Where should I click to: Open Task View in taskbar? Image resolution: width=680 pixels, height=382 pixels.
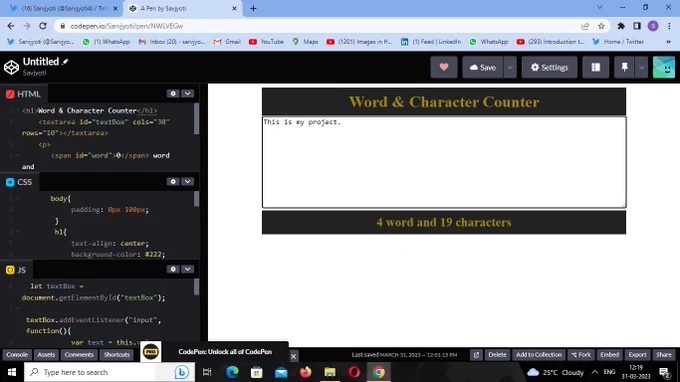pos(207,372)
